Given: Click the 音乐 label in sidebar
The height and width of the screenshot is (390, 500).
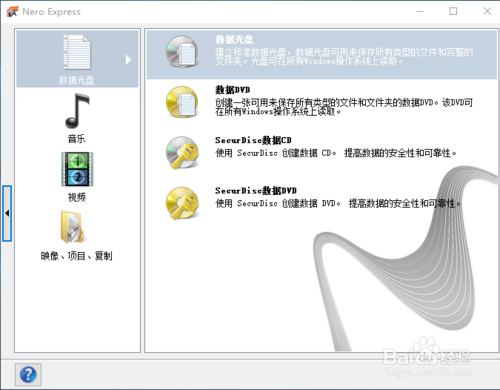Looking at the screenshot, I should pos(77,139).
